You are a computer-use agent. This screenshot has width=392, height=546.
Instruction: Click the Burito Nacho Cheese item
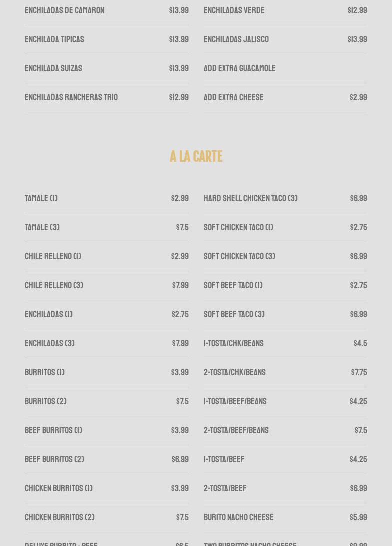pyautogui.click(x=238, y=517)
